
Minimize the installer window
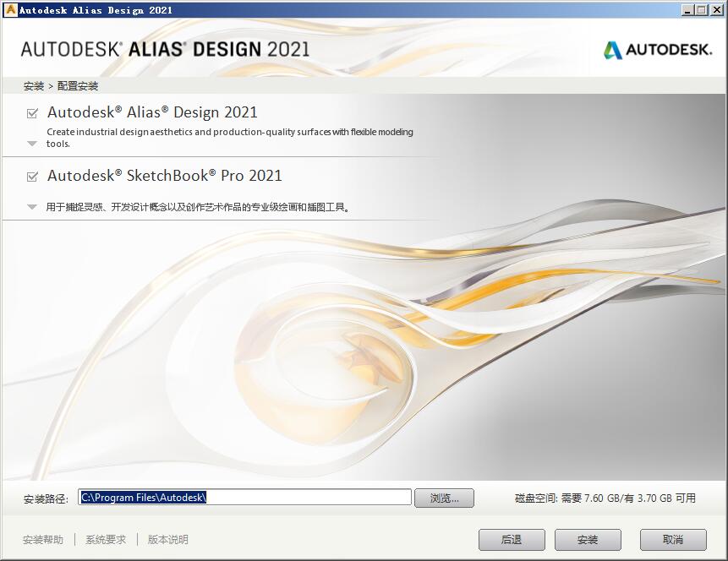coord(688,10)
